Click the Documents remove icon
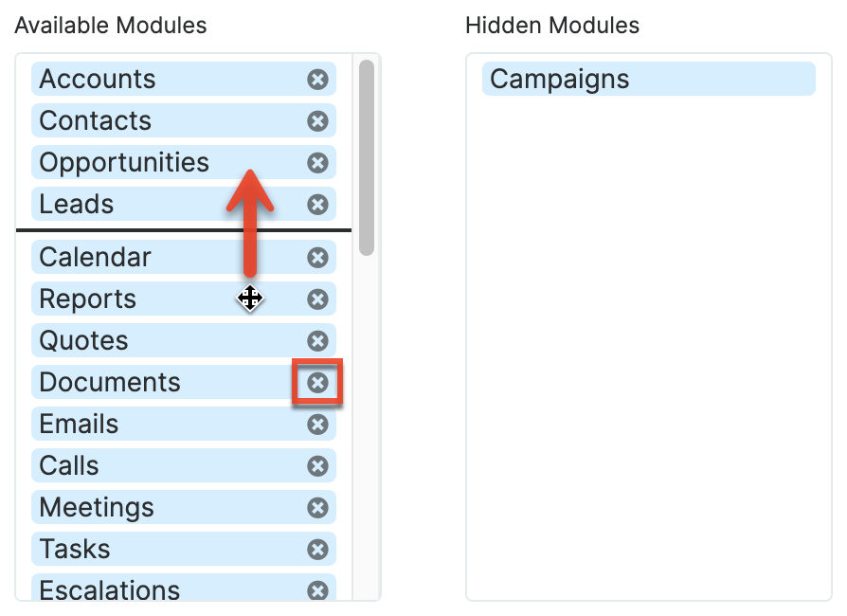847x616 pixels. 317,383
